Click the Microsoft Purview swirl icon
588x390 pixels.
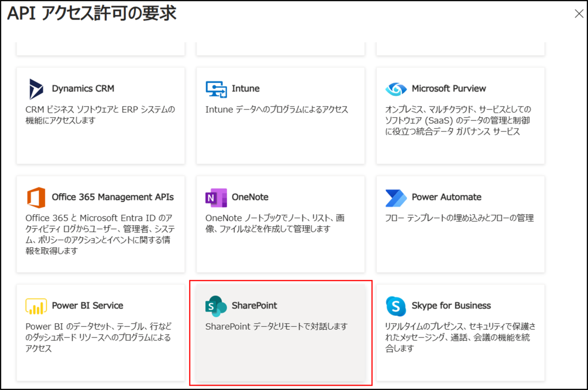tap(396, 89)
